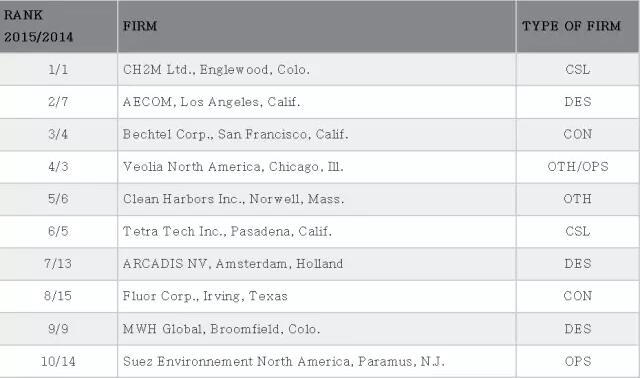Image resolution: width=642 pixels, height=378 pixels.
Task: Select Suez Environnement North America cell
Action: pos(316,362)
